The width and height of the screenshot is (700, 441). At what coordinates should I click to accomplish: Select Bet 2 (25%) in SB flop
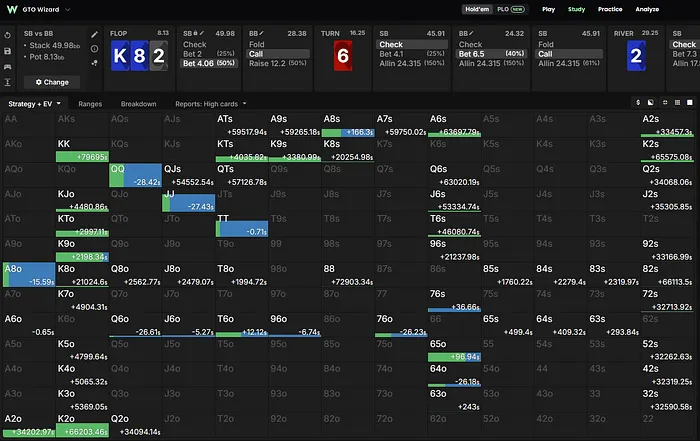[209, 54]
